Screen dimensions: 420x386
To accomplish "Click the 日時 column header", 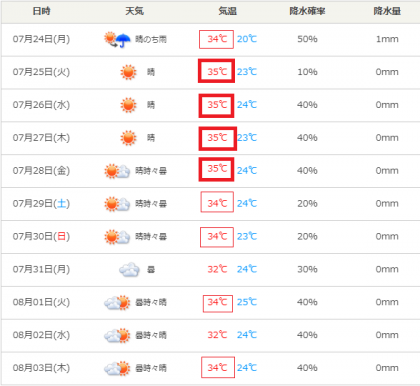I will [x=42, y=11].
